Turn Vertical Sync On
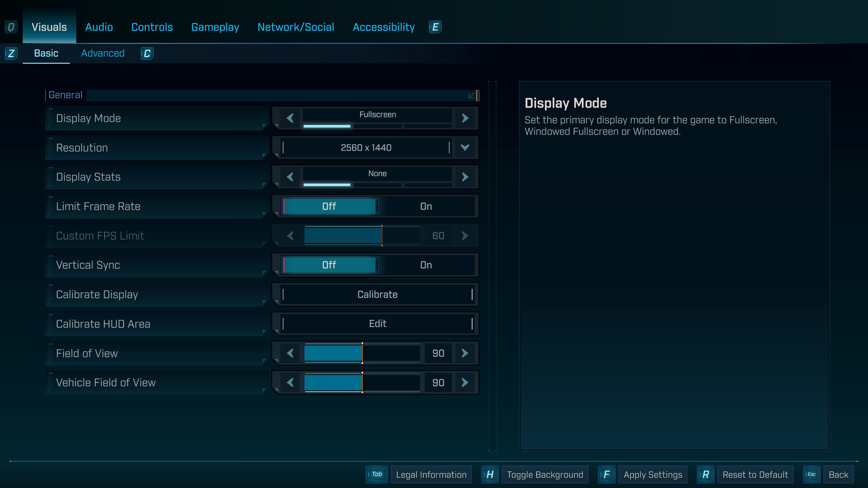 click(426, 265)
